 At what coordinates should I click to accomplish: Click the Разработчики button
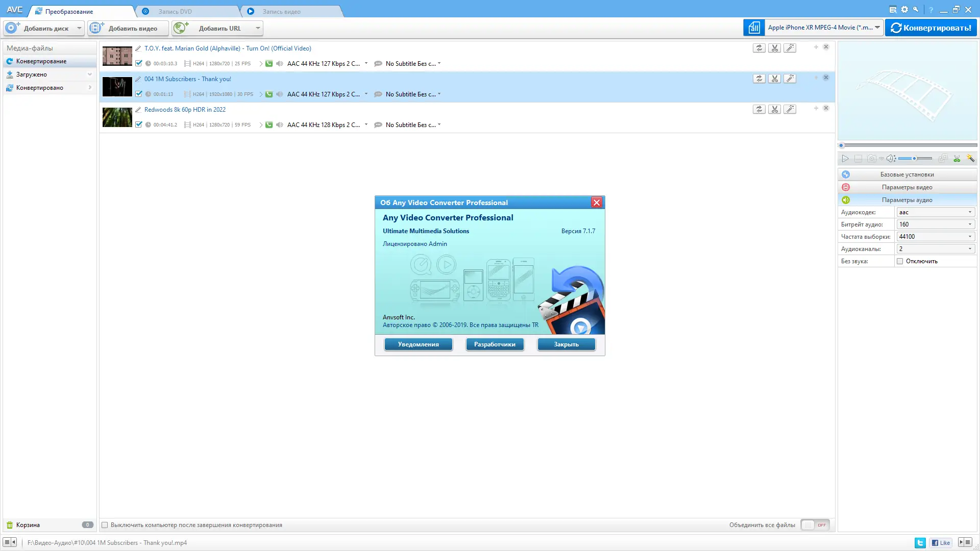[495, 344]
